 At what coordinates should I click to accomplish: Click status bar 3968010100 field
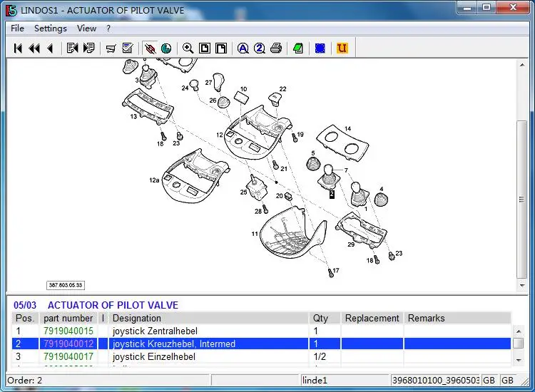tap(436, 380)
